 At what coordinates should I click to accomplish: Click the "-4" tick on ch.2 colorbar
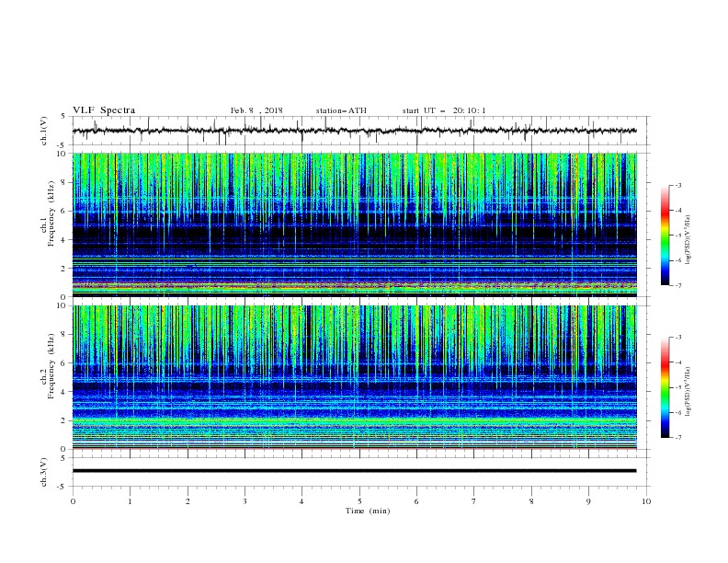point(678,362)
